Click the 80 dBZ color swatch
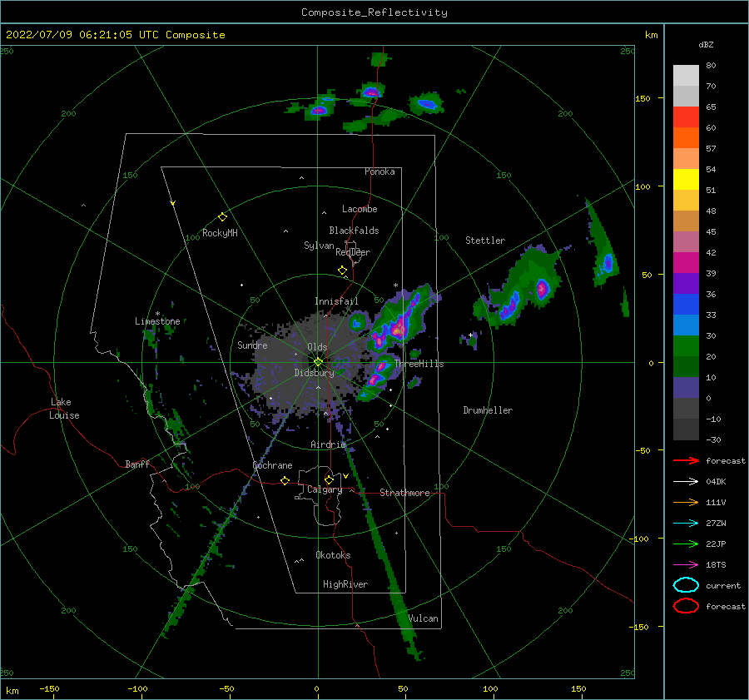The height and width of the screenshot is (700, 749). [x=686, y=76]
